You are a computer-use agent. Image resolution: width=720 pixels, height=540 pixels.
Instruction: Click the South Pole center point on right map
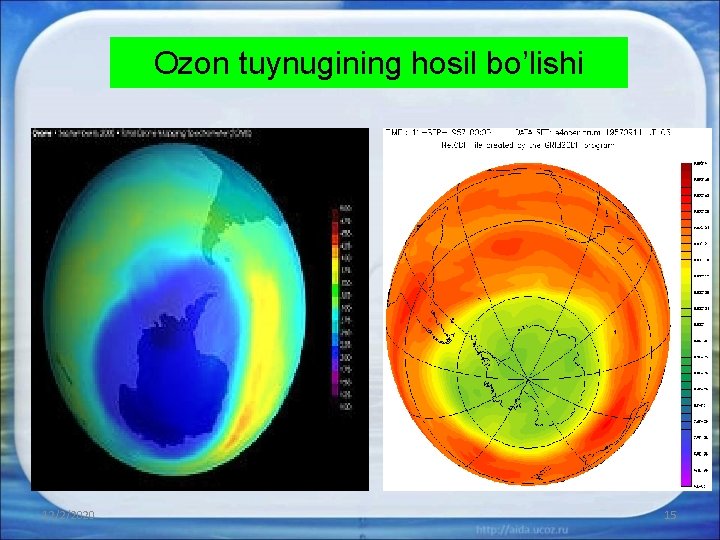click(528, 379)
